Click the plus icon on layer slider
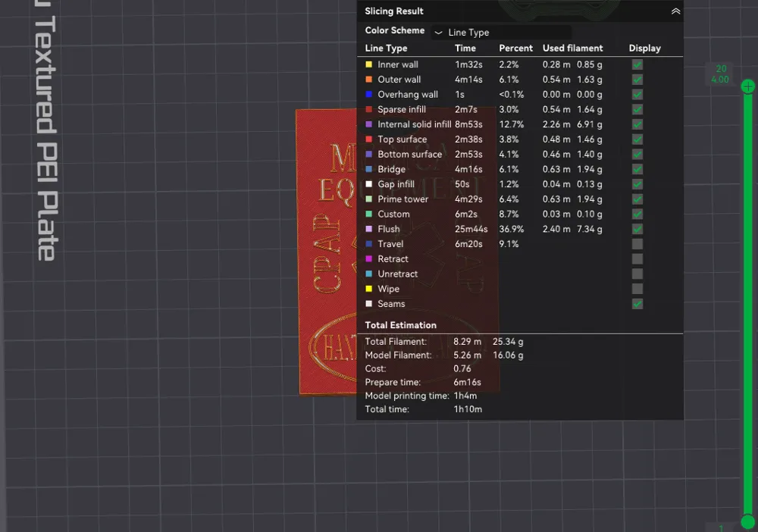 (748, 86)
